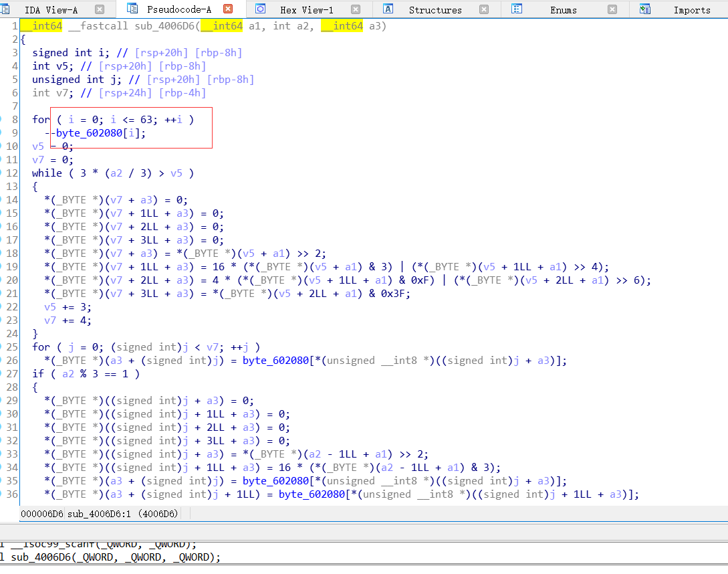Click the Structures tab icon
The height and width of the screenshot is (574, 728).
click(x=388, y=9)
